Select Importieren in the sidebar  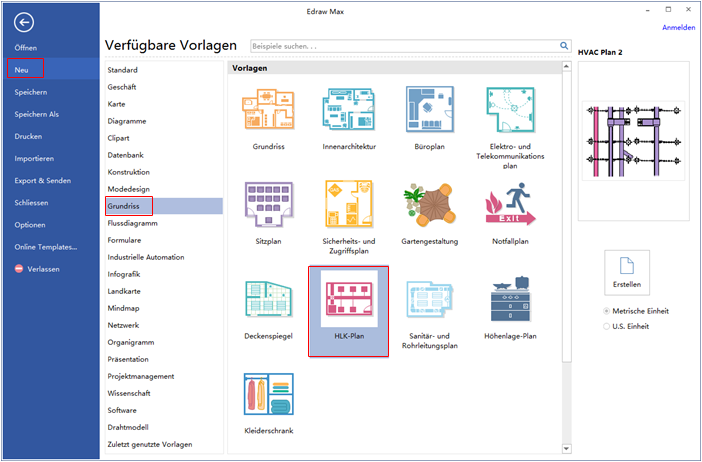[x=34, y=158]
